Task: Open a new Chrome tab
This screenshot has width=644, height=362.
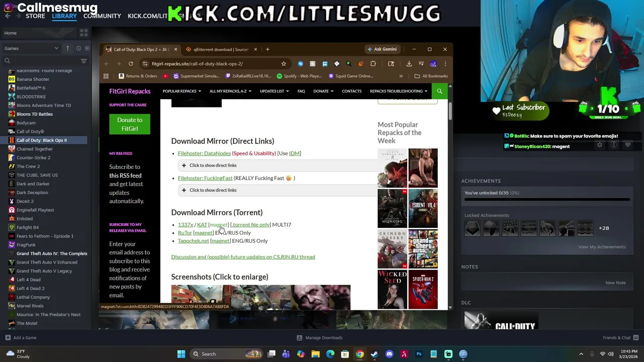Action: coord(268,49)
